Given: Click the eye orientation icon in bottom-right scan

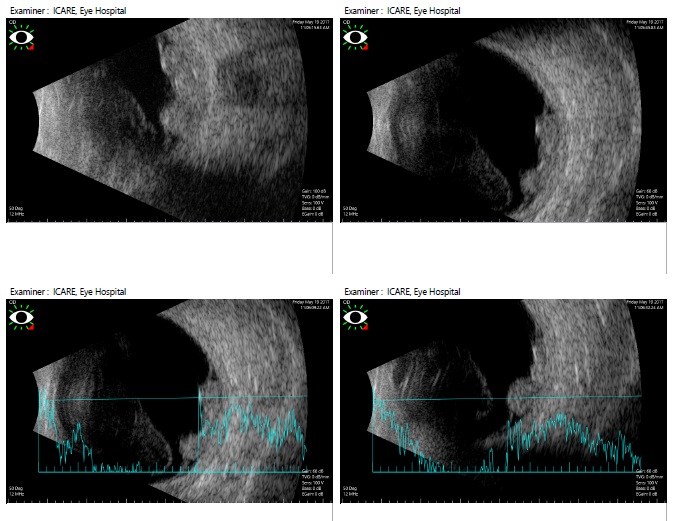Looking at the screenshot, I should click(354, 319).
